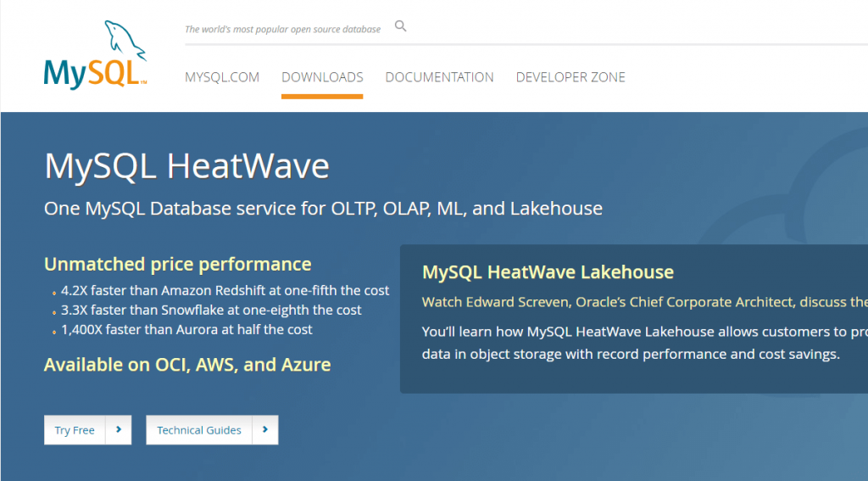The height and width of the screenshot is (481, 868).
Task: Click Available on OCI, AWS, and Azure
Action: (x=187, y=365)
